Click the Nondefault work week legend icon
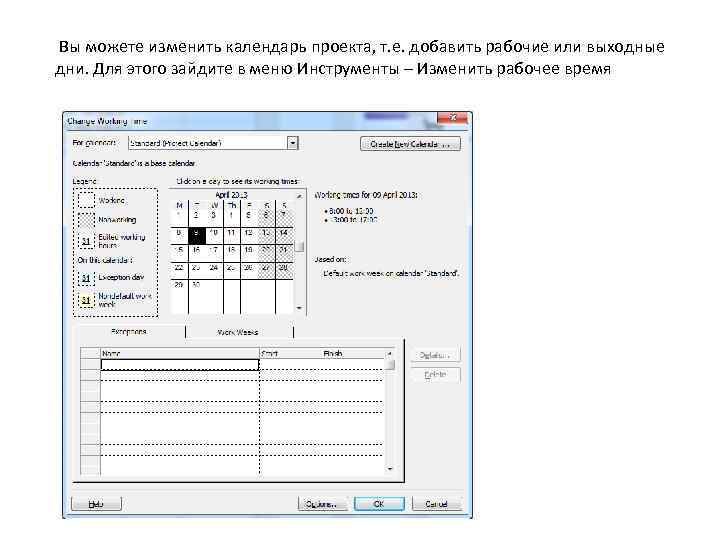 click(86, 300)
